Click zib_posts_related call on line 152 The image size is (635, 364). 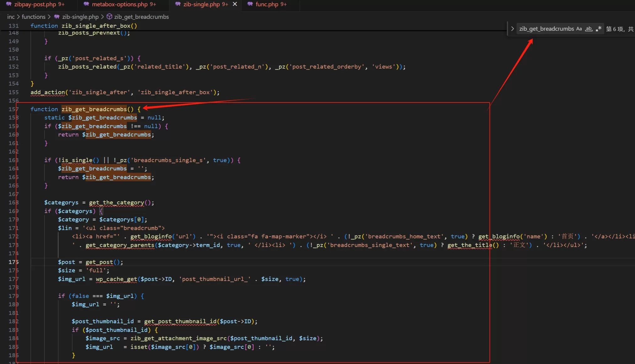[x=87, y=67]
